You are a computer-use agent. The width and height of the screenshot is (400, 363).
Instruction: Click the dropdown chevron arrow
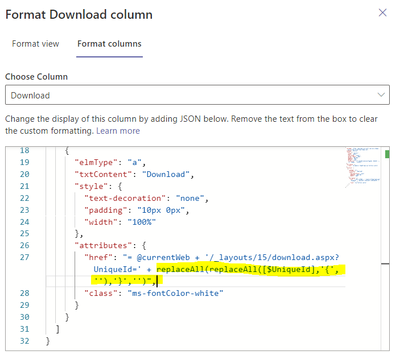(x=381, y=95)
